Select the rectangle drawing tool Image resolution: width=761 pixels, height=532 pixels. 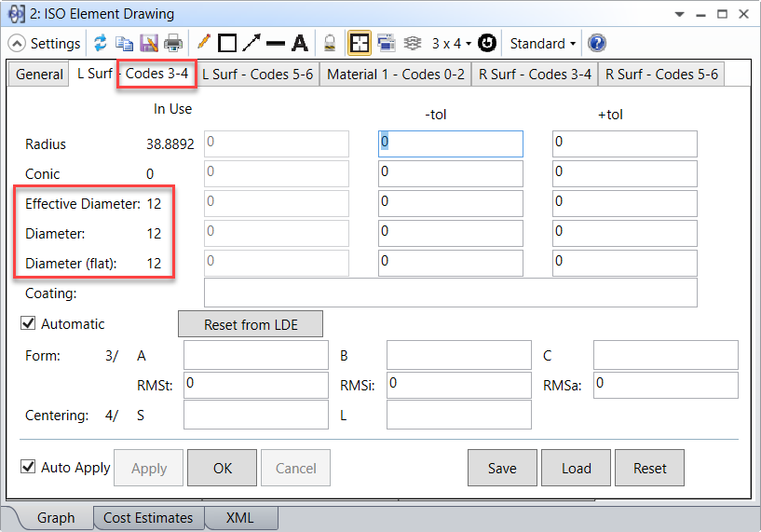[x=227, y=43]
